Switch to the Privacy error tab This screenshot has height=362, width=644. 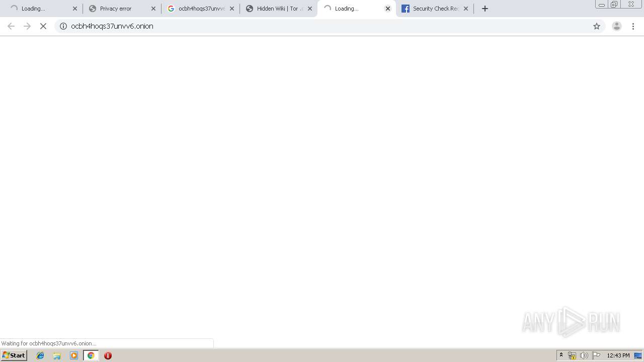click(x=122, y=9)
